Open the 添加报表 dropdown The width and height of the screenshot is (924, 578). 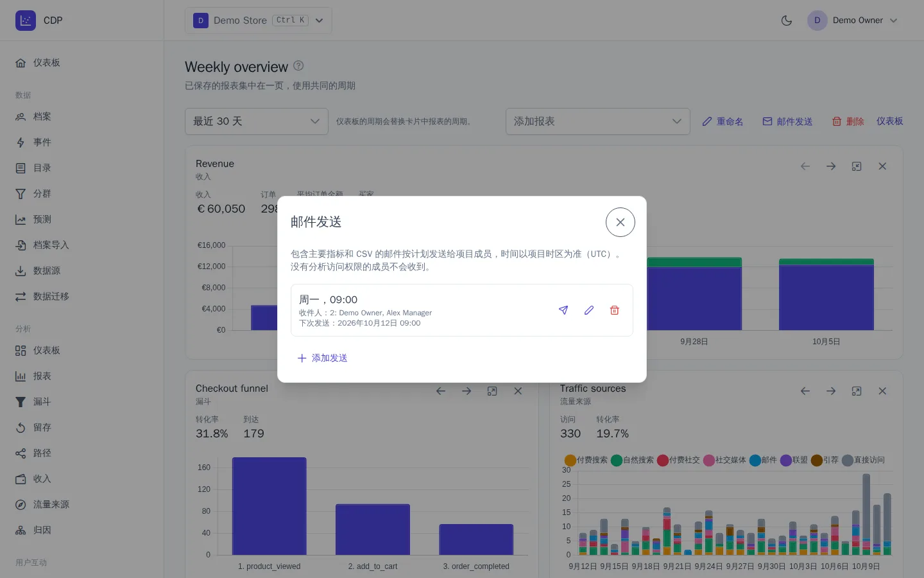[598, 121]
